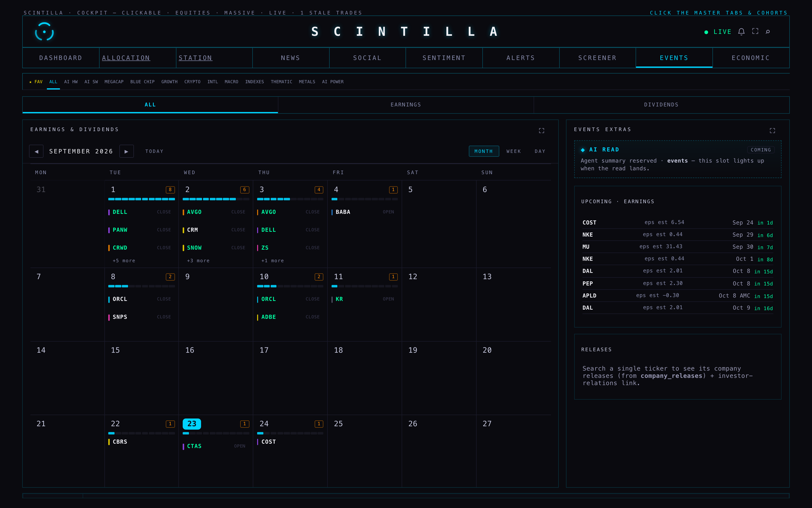
Task: Select the Dividends sub-tab
Action: click(x=661, y=105)
